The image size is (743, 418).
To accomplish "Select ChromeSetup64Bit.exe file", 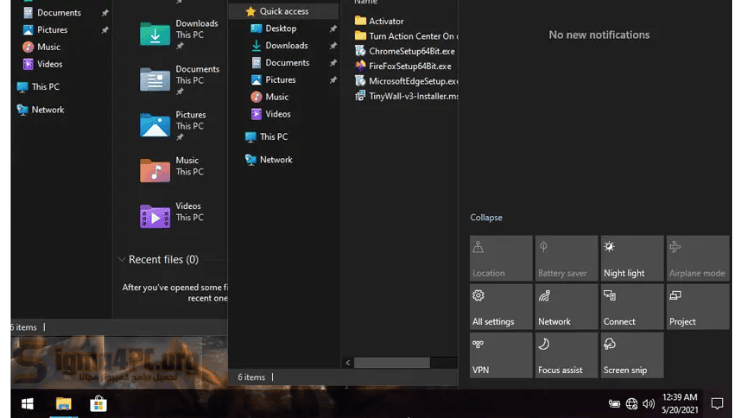I will coord(411,51).
